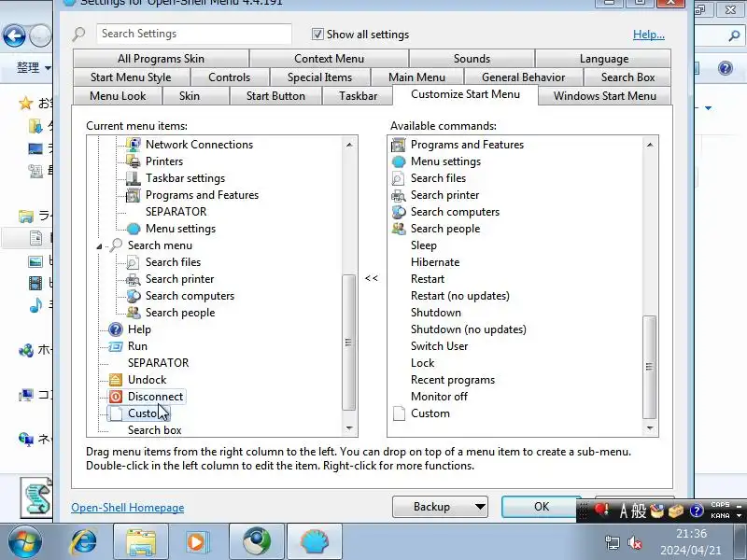Screen dimensions: 747x560
Task: Select the Run icon in the tree
Action: tap(116, 346)
